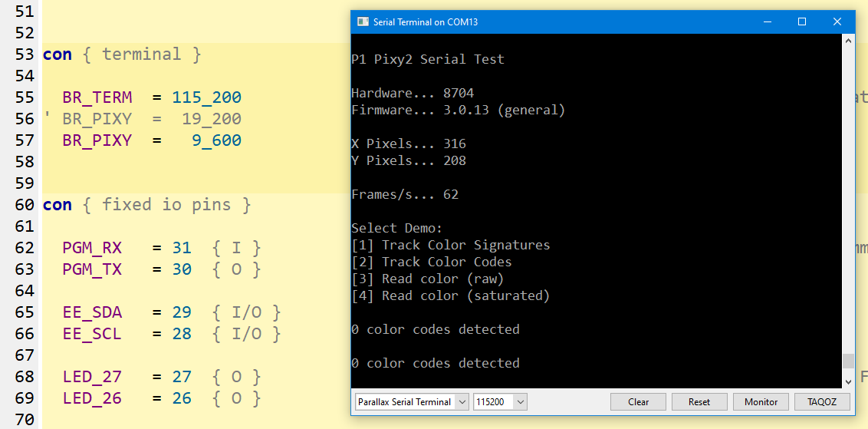Click the 'con { fixed io pins }' header
868x429 pixels.
pyautogui.click(x=146, y=205)
